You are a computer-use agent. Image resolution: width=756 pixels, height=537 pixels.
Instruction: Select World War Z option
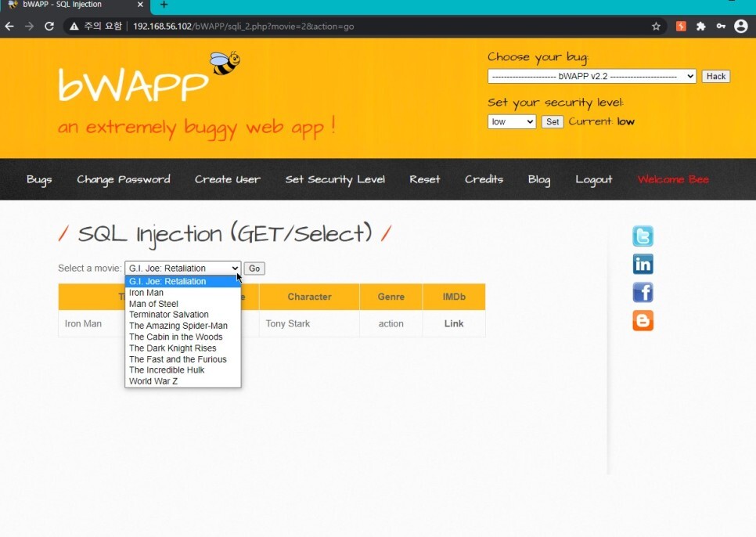pyautogui.click(x=182, y=380)
